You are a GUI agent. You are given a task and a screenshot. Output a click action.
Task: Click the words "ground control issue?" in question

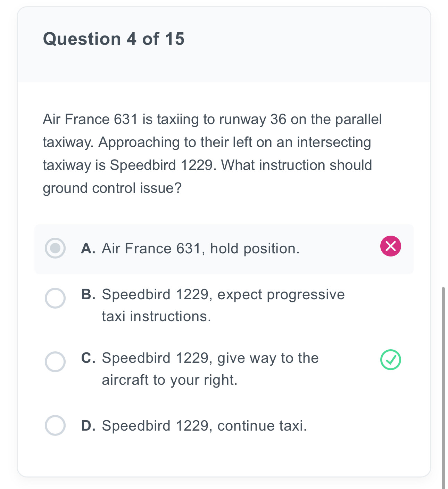pyautogui.click(x=112, y=188)
